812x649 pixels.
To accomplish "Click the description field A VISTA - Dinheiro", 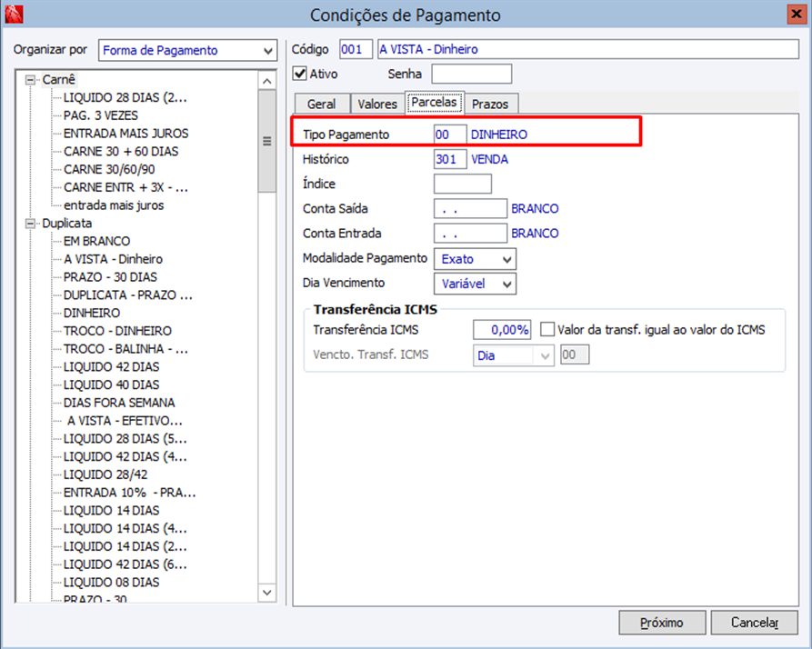I will pyautogui.click(x=587, y=50).
